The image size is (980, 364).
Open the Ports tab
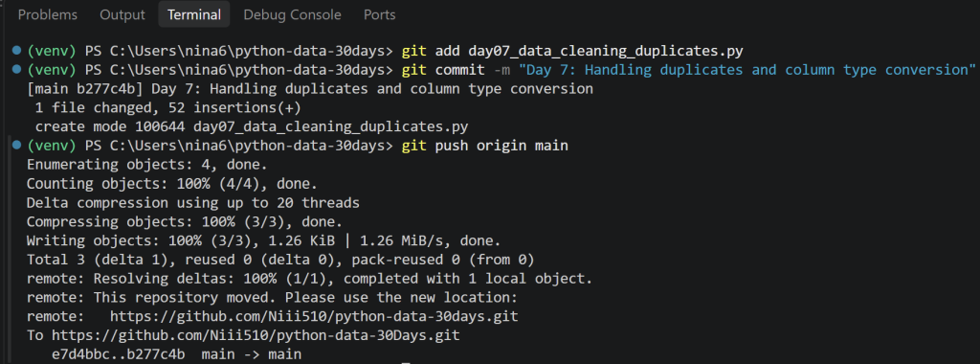pyautogui.click(x=379, y=14)
